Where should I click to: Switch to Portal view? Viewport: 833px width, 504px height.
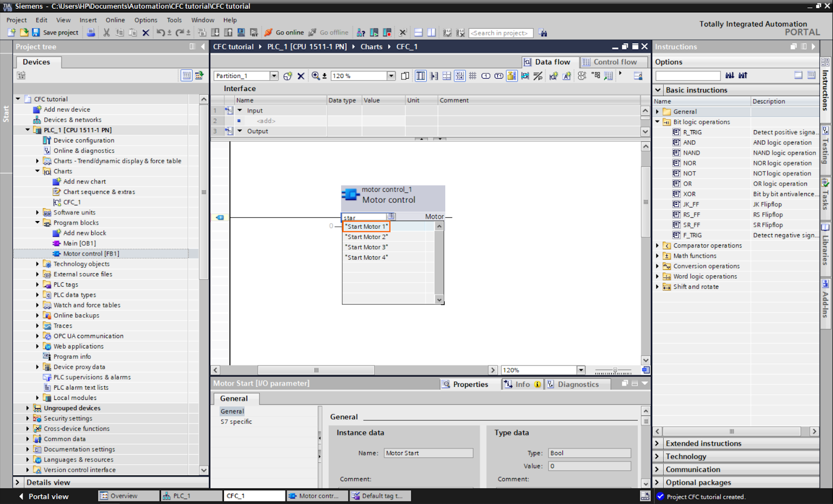(x=44, y=496)
